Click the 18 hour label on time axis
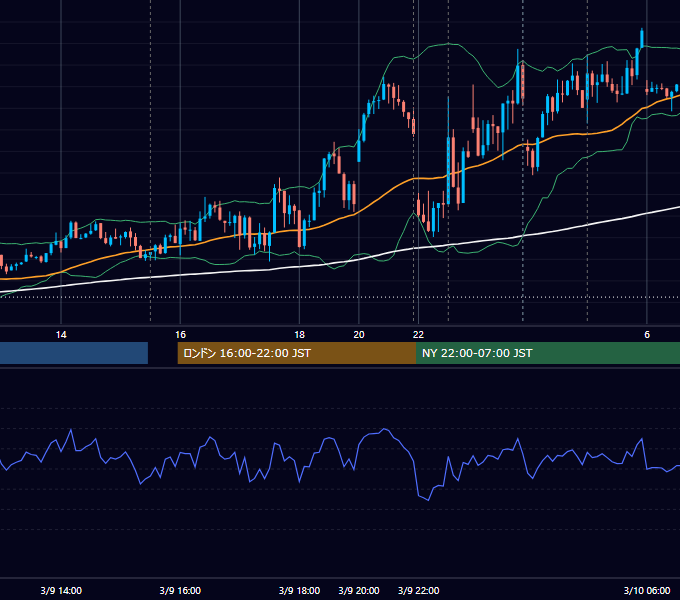The height and width of the screenshot is (600, 680). [x=299, y=335]
